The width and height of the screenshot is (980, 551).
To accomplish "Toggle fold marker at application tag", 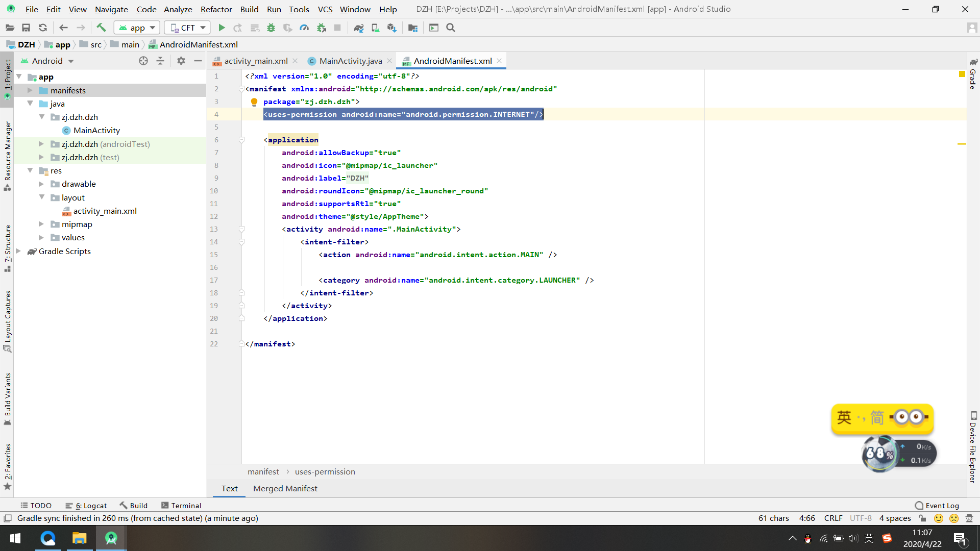I will (x=242, y=140).
